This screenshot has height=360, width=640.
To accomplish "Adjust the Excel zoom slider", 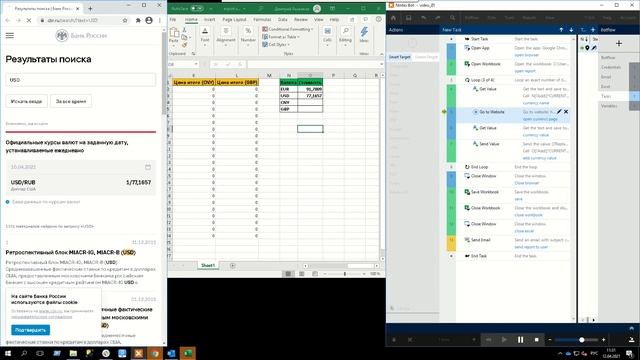I will tap(345, 274).
